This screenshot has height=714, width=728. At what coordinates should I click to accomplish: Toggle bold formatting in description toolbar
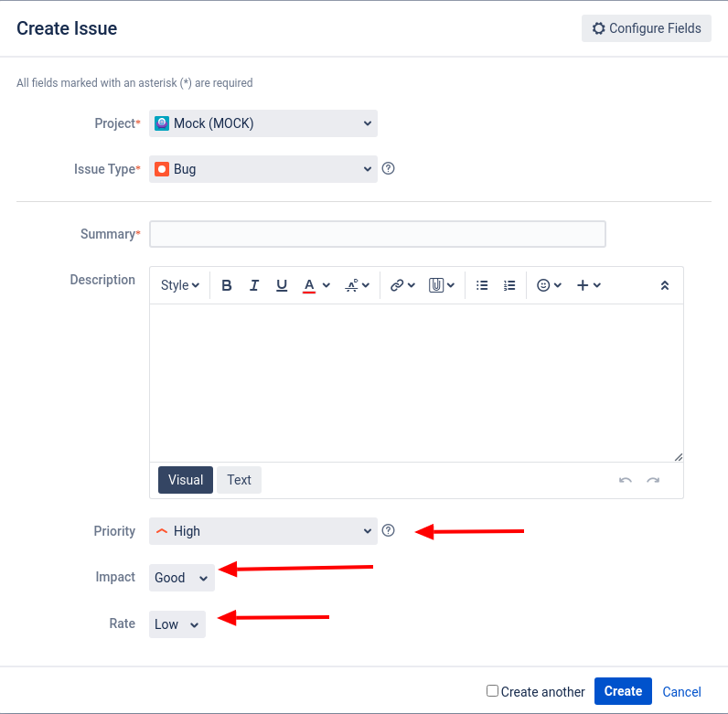click(227, 285)
